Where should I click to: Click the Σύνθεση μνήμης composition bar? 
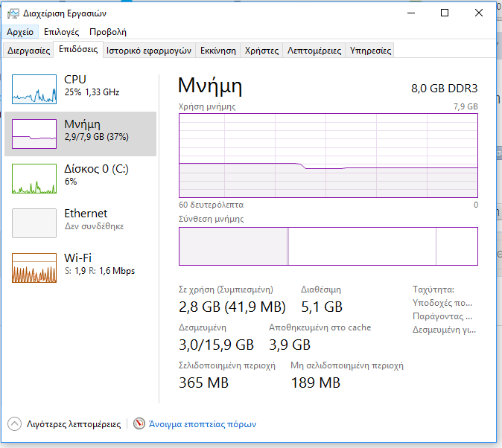[x=328, y=246]
